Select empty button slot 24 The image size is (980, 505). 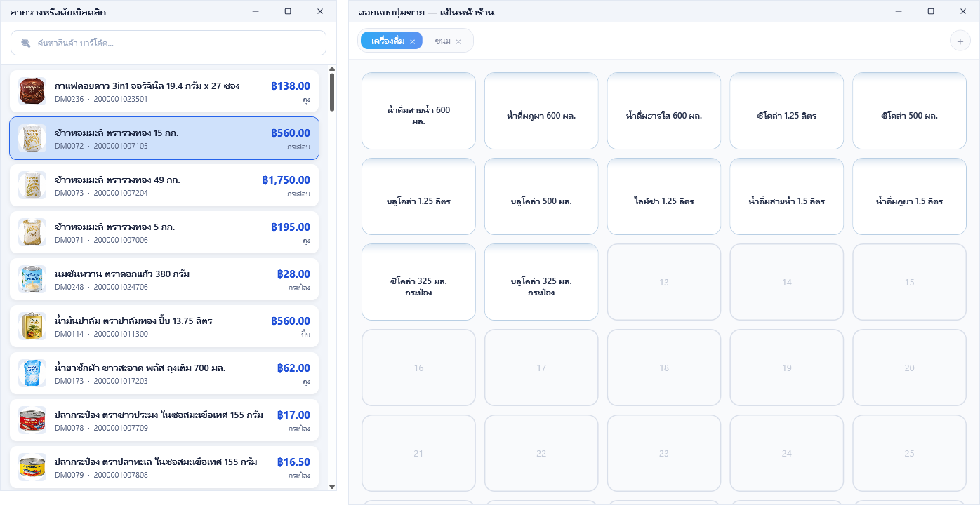[787, 453]
